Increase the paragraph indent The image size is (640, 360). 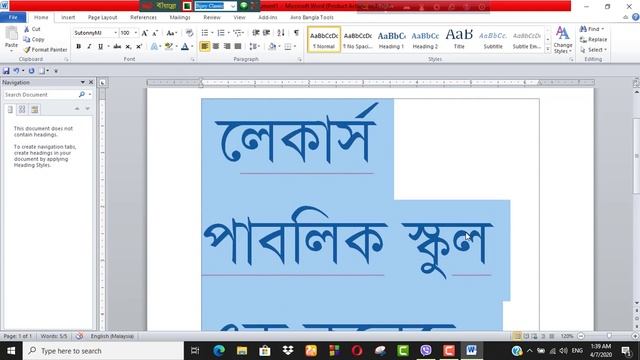267,33
